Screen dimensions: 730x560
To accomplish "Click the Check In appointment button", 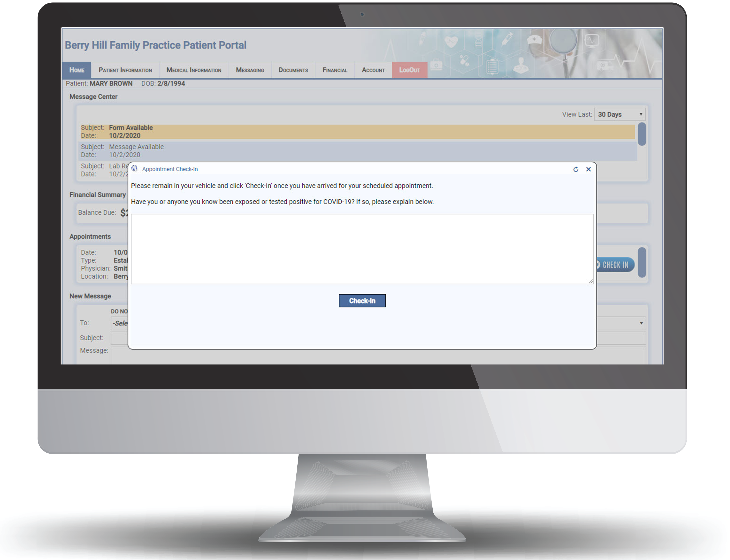I will coord(363,301).
